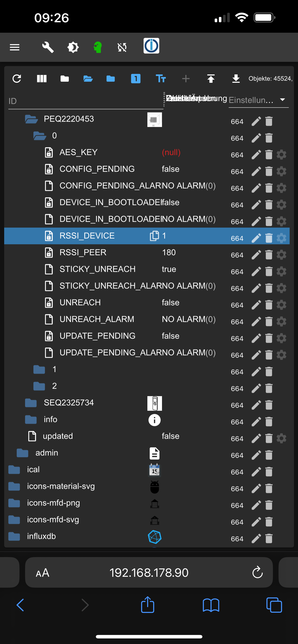The height and width of the screenshot is (644, 298).
Task: Click the add object plus icon
Action: [186, 79]
